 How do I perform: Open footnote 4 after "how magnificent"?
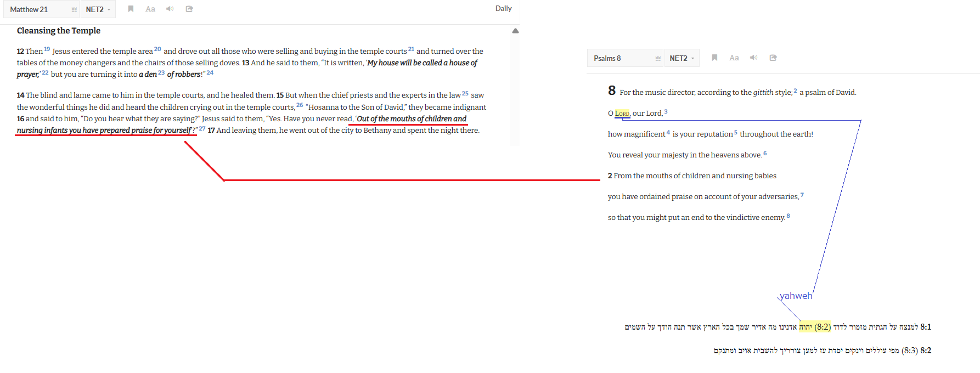click(x=668, y=132)
